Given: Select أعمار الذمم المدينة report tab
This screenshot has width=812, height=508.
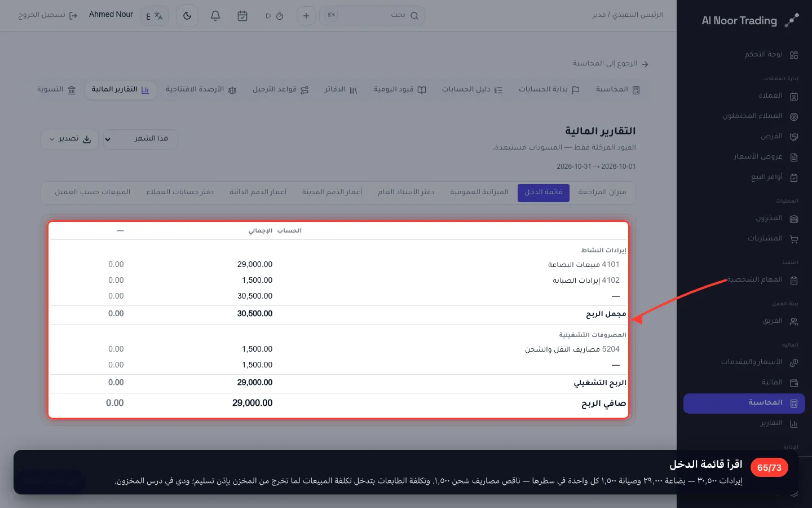Looking at the screenshot, I should 332,192.
